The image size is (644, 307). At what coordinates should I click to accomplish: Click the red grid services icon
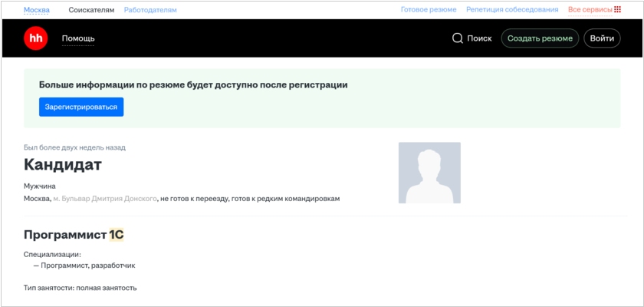617,10
